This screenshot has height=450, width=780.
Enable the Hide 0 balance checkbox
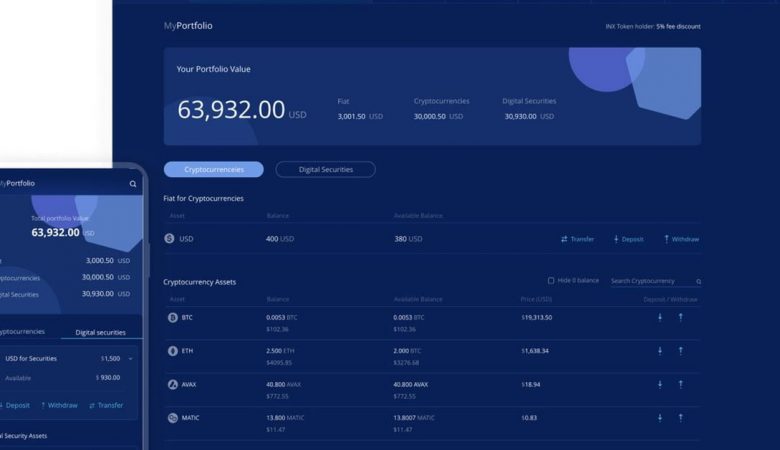point(551,281)
